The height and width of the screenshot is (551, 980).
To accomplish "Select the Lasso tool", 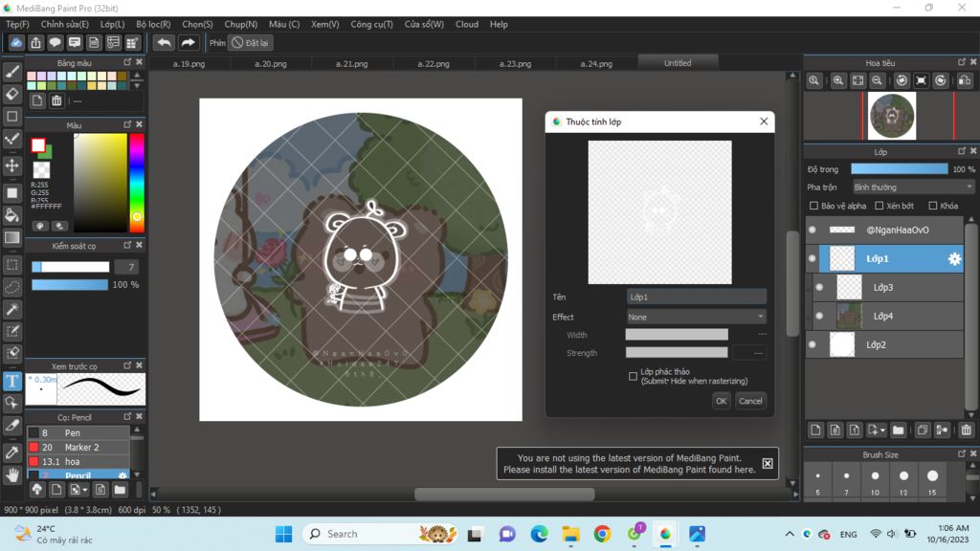I will [x=11, y=287].
